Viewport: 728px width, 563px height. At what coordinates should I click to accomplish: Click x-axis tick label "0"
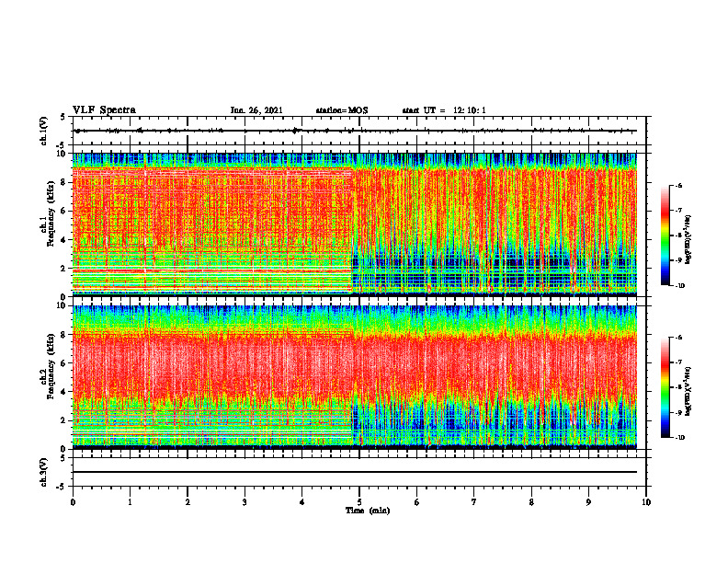73,502
